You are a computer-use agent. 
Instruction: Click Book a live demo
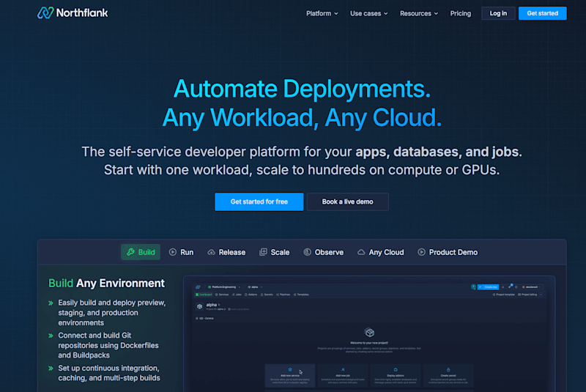[x=347, y=201]
